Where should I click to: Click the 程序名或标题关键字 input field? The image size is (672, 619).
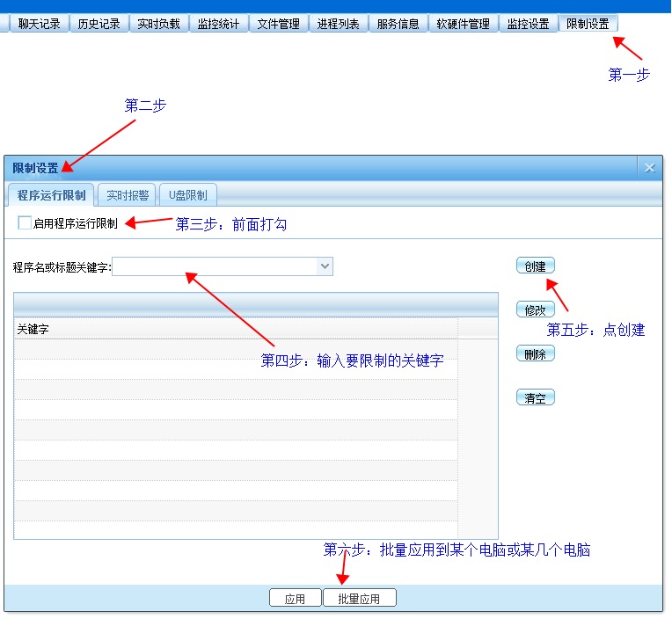coord(215,266)
